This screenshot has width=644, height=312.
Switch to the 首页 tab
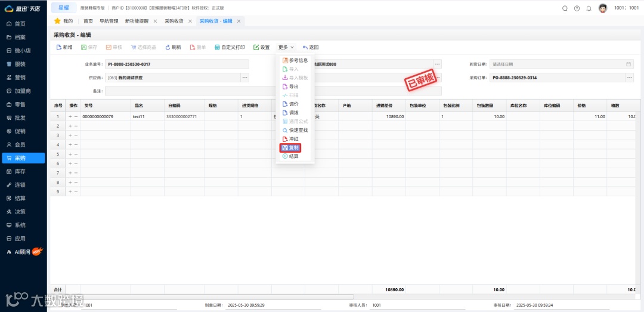point(88,21)
